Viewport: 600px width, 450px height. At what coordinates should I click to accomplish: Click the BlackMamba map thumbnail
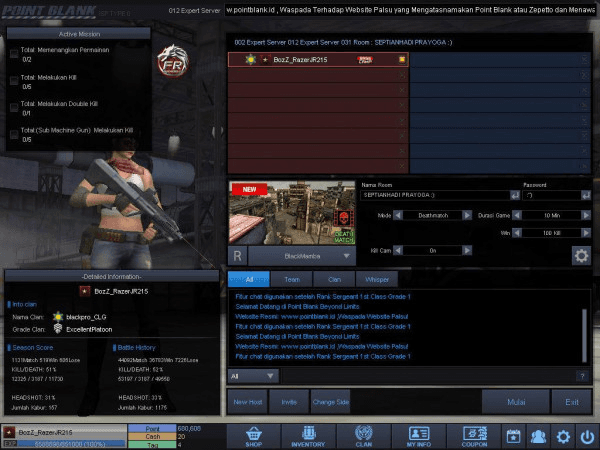292,213
